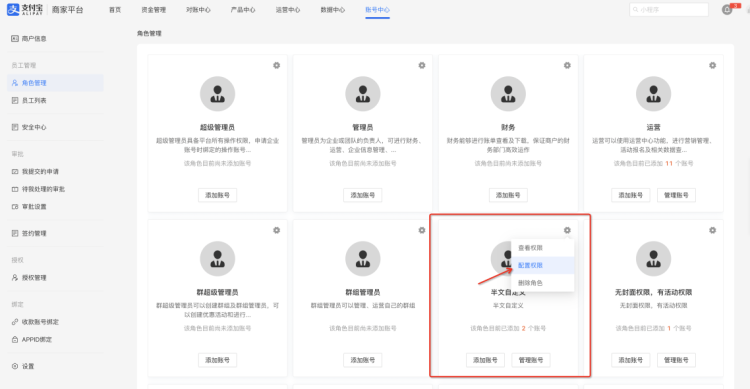Viewport: 750px width, 389px height.
Task: Click the 超级管理员 avatar icon
Action: [x=218, y=94]
